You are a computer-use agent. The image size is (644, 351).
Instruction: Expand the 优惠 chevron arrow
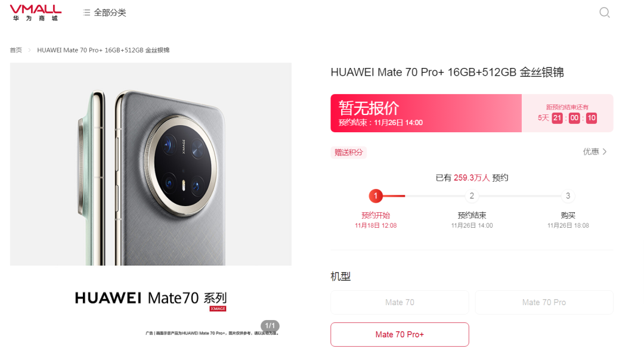pyautogui.click(x=605, y=151)
